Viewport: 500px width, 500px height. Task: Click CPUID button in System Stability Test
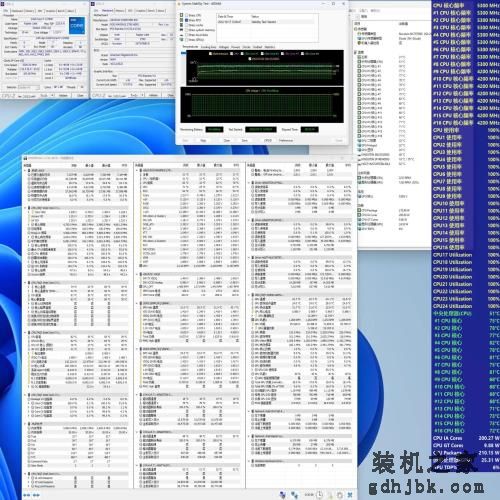268,140
